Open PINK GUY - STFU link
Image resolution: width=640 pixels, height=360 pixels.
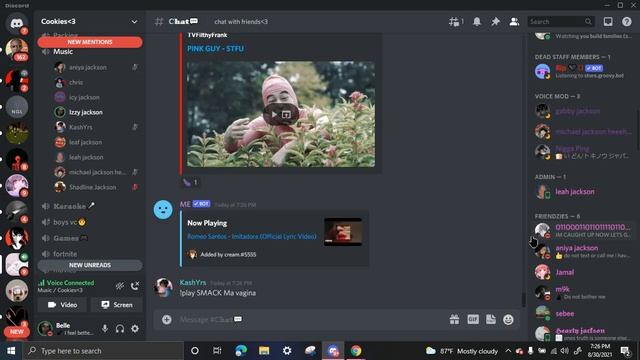[216, 49]
